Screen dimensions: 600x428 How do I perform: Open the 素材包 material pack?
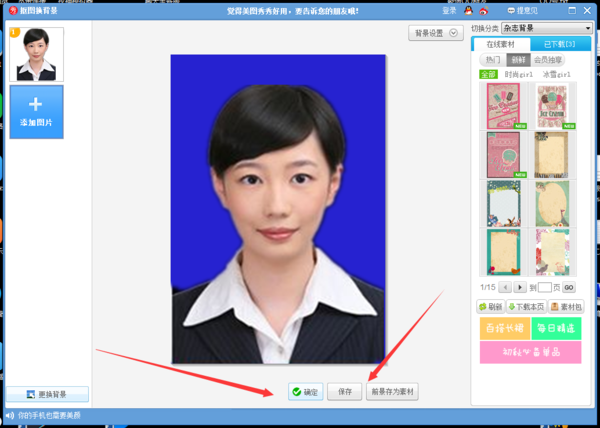coord(566,307)
